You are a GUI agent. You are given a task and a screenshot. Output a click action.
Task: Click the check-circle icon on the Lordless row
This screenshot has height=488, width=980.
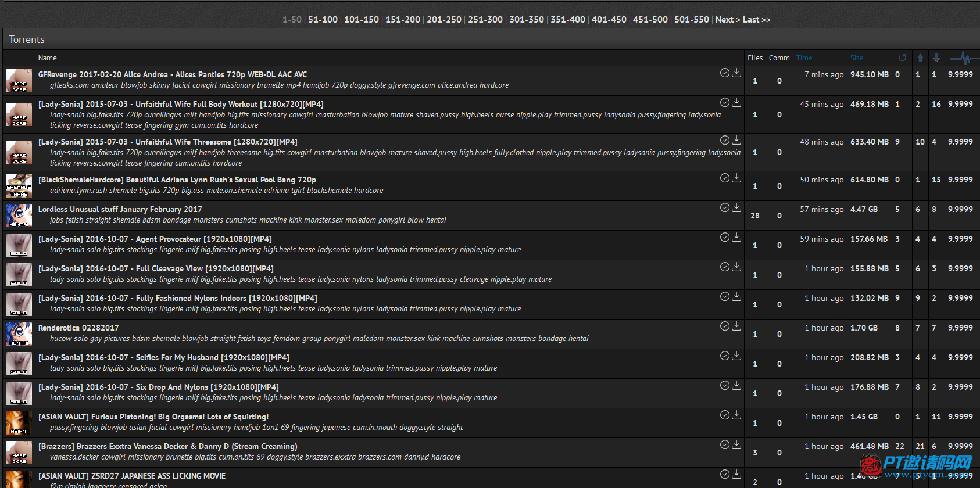(725, 207)
